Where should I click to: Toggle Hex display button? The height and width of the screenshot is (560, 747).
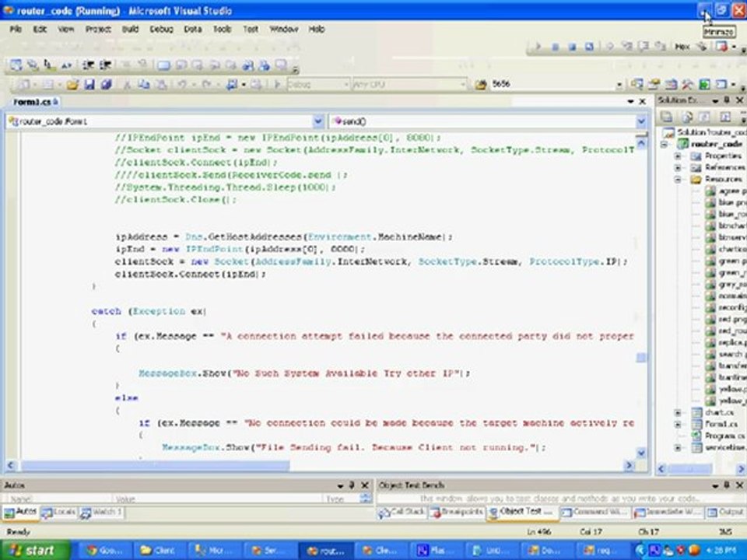(682, 47)
